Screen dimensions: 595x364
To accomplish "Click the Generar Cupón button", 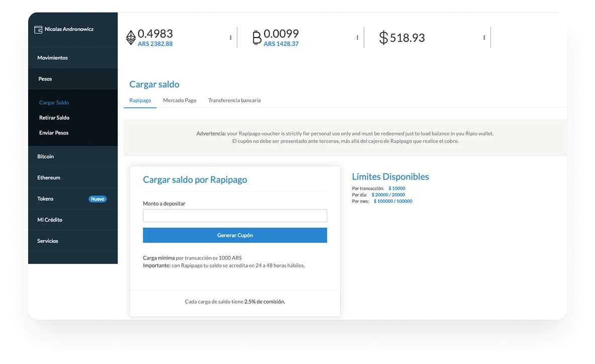I will 235,235.
